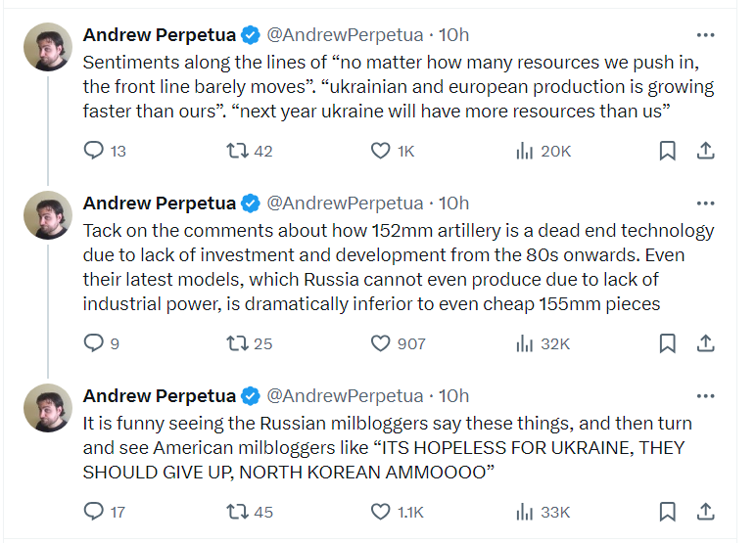
Task: Open more options for the milbloggers tweet
Action: pos(705,396)
